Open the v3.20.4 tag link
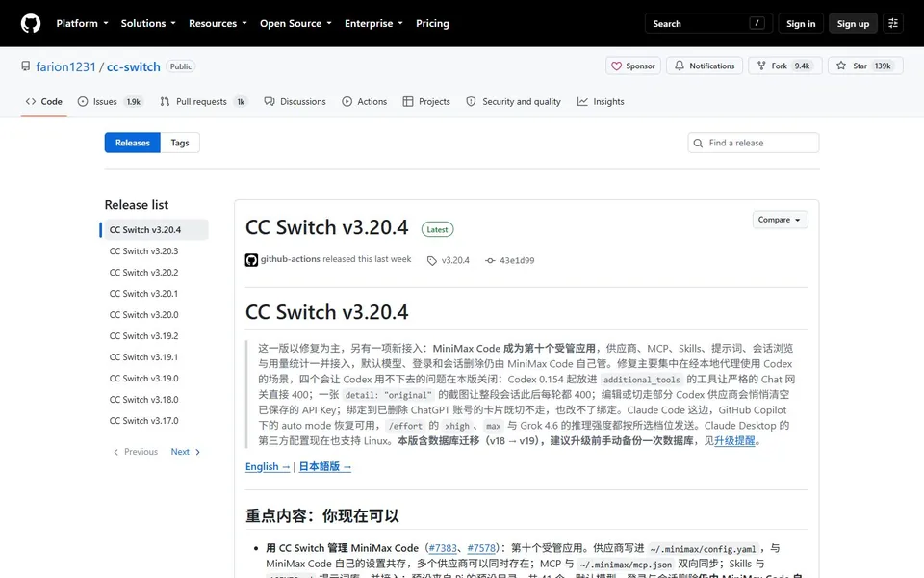924x578 pixels. pyautogui.click(x=455, y=260)
